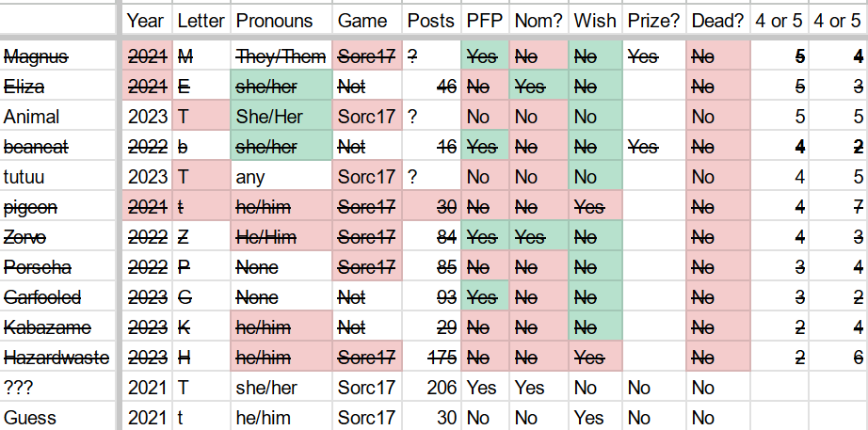Select tutuu's 'any' pronouns cell
Screen dimensions: 868x430
tap(281, 177)
